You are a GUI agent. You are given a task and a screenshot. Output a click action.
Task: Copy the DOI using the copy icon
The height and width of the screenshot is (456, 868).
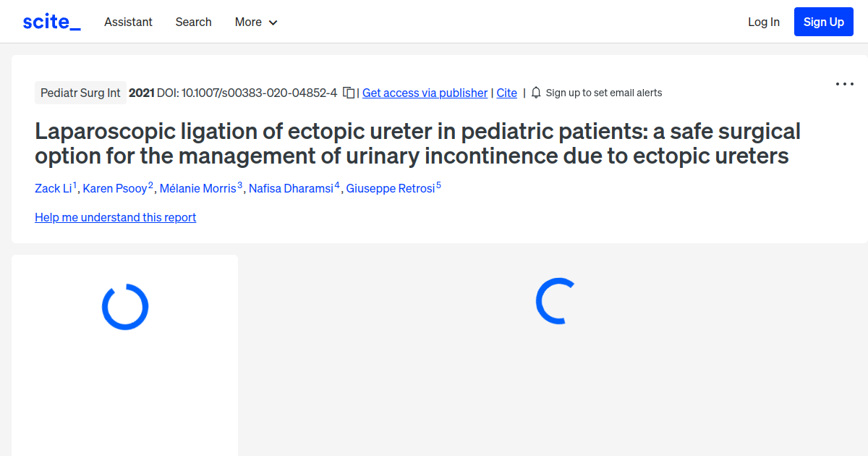coord(349,93)
